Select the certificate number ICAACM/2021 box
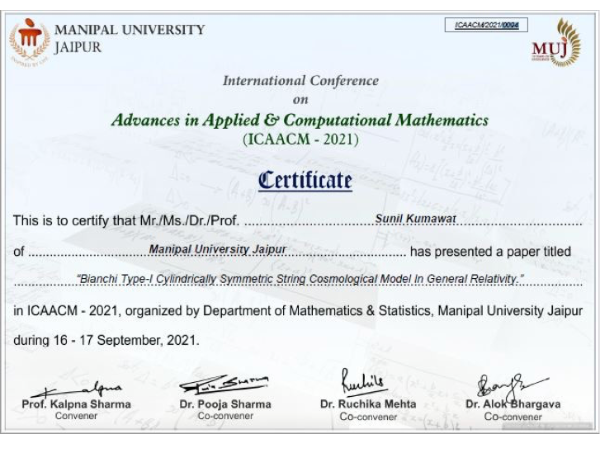600x450 pixels. point(484,25)
